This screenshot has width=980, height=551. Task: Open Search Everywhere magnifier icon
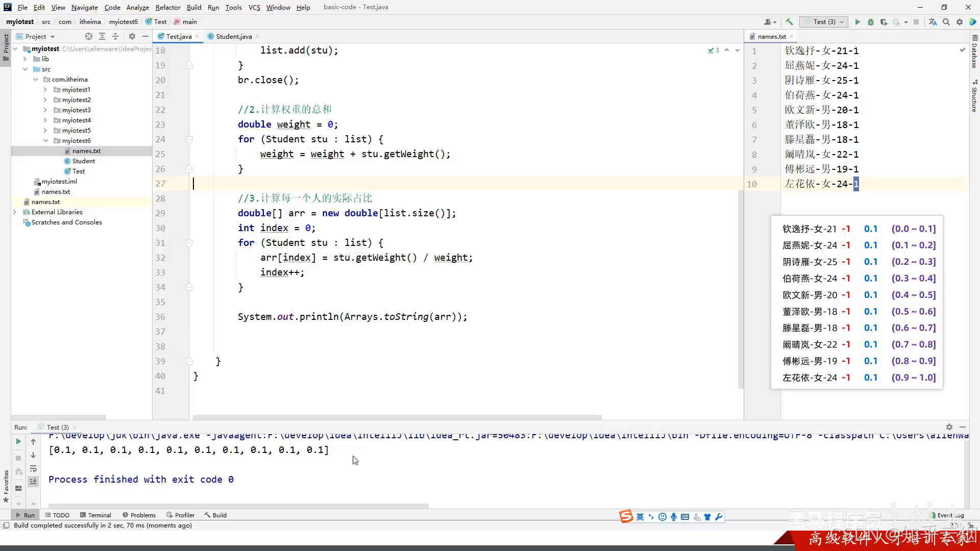tap(946, 22)
